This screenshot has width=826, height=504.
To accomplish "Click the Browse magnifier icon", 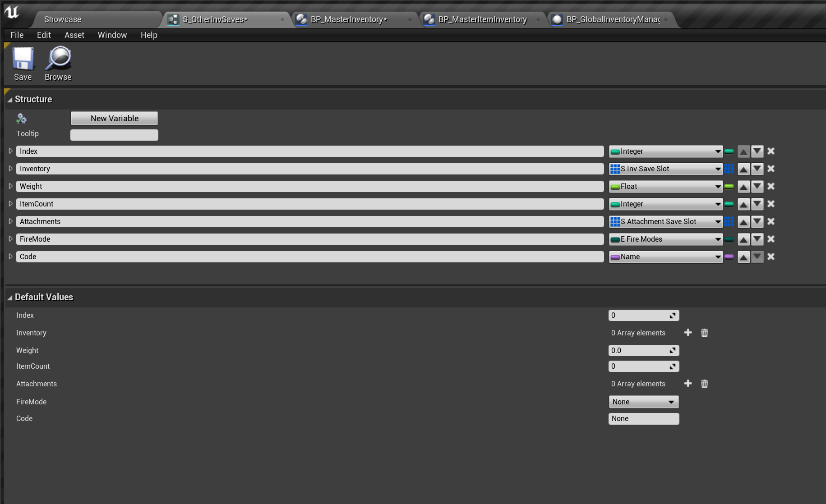I will pyautogui.click(x=58, y=59).
